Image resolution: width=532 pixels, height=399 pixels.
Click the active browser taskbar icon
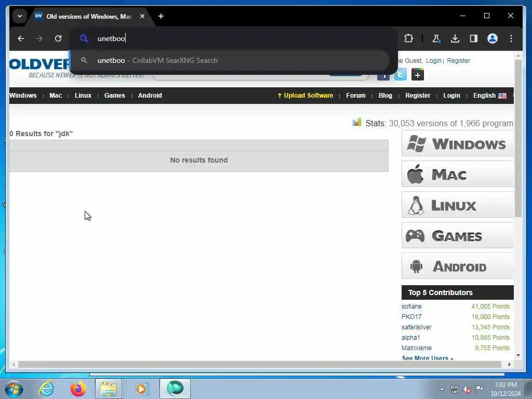pos(175,389)
